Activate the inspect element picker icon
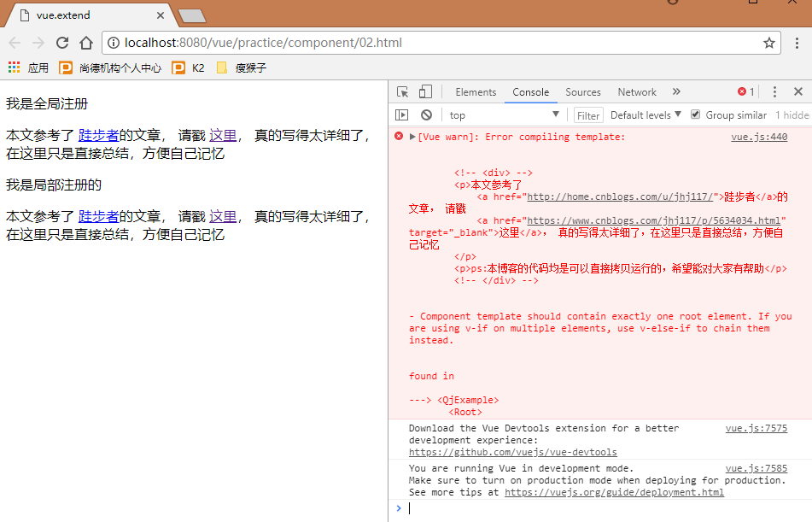This screenshot has width=812, height=522. pyautogui.click(x=403, y=92)
